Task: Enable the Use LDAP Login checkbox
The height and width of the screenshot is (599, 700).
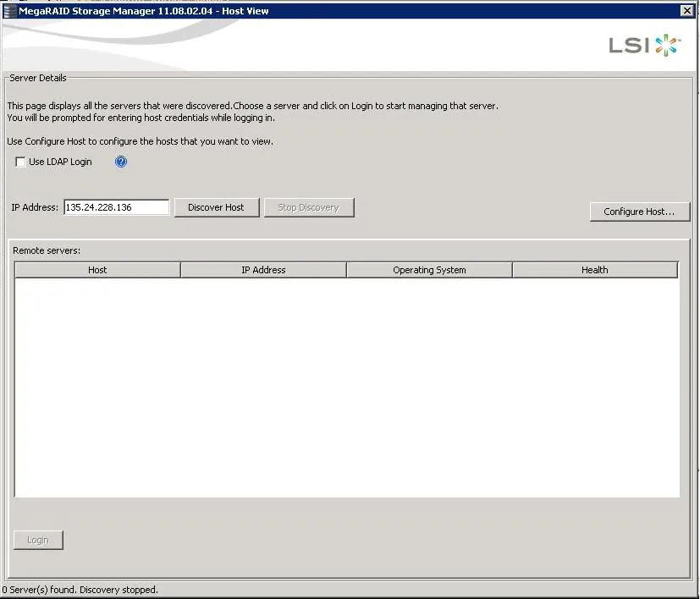Action: (x=20, y=162)
